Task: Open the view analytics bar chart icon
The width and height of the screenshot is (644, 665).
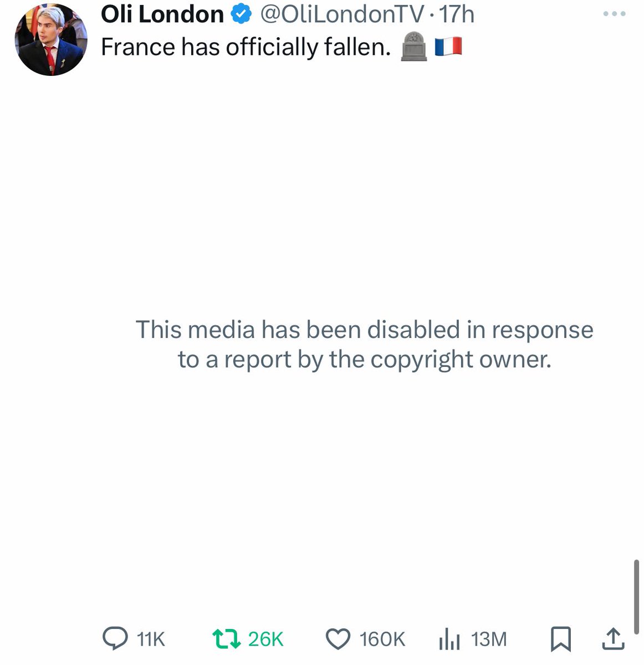Action: tap(449, 640)
